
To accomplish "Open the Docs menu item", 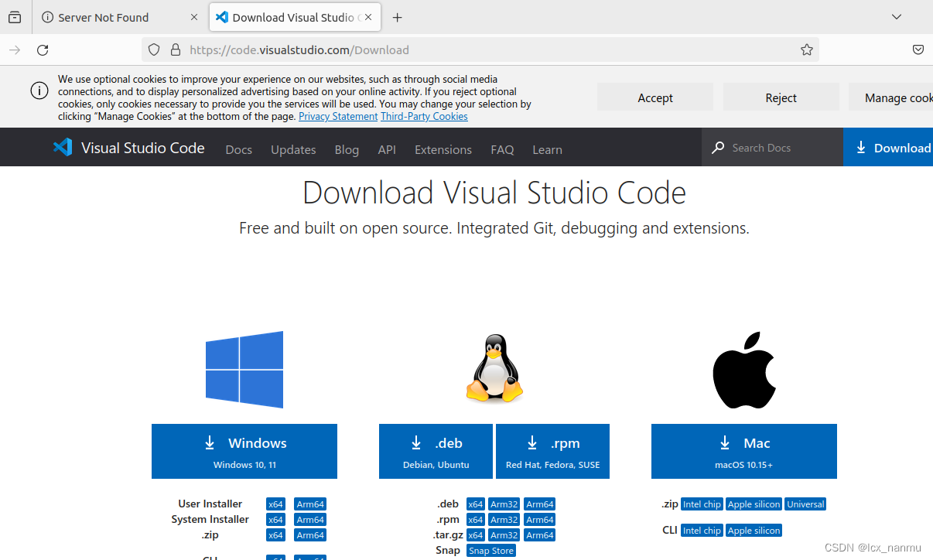I will pyautogui.click(x=239, y=149).
